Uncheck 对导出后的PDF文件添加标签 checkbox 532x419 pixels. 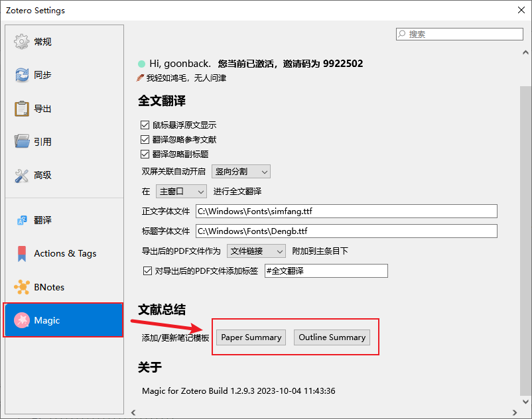(147, 271)
